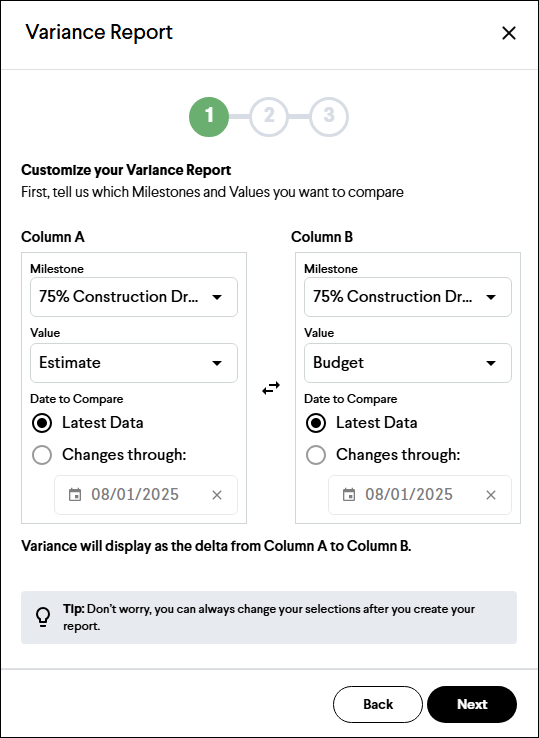Screen dimensions: 539x738
Task: Click the green step 1 indicator
Action: tap(209, 116)
